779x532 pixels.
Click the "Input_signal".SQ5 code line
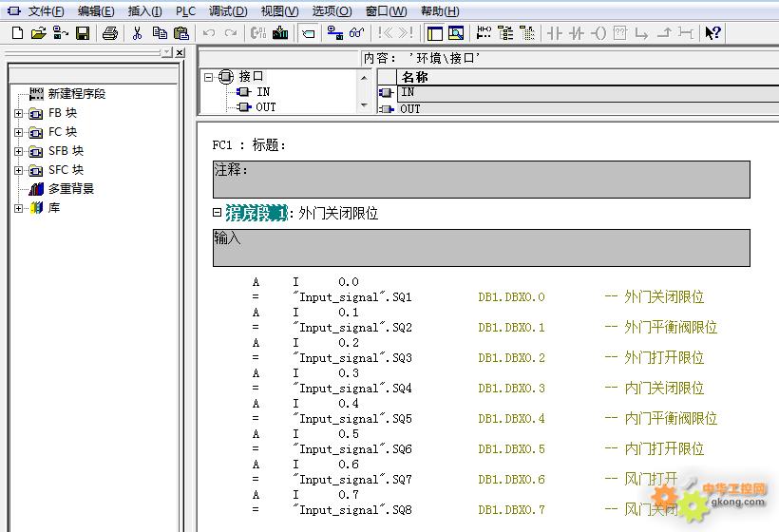(352, 419)
